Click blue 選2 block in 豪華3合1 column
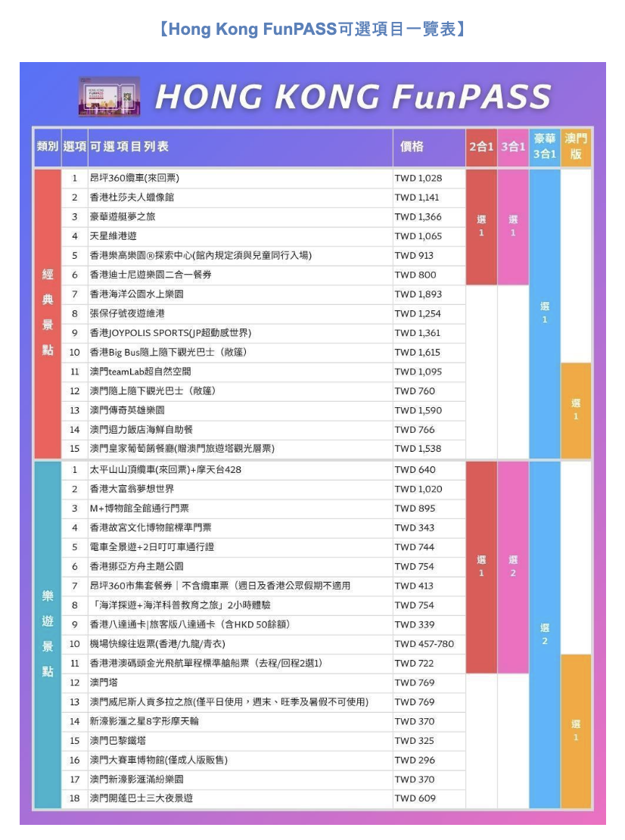This screenshot has width=625, height=840. (545, 634)
